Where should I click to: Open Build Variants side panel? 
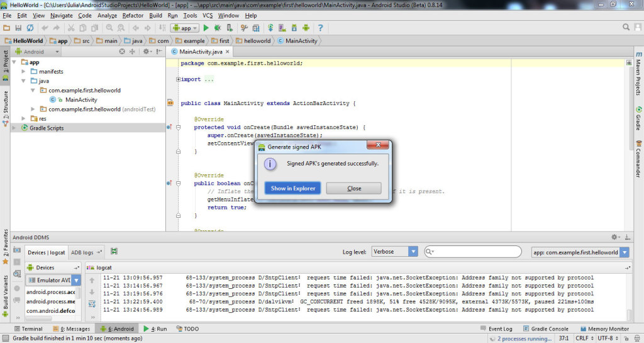(x=5, y=296)
